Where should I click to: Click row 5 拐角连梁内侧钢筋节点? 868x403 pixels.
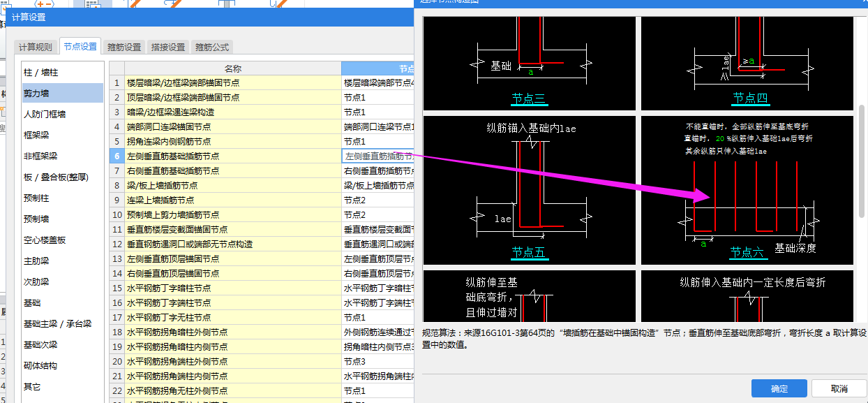pos(233,141)
